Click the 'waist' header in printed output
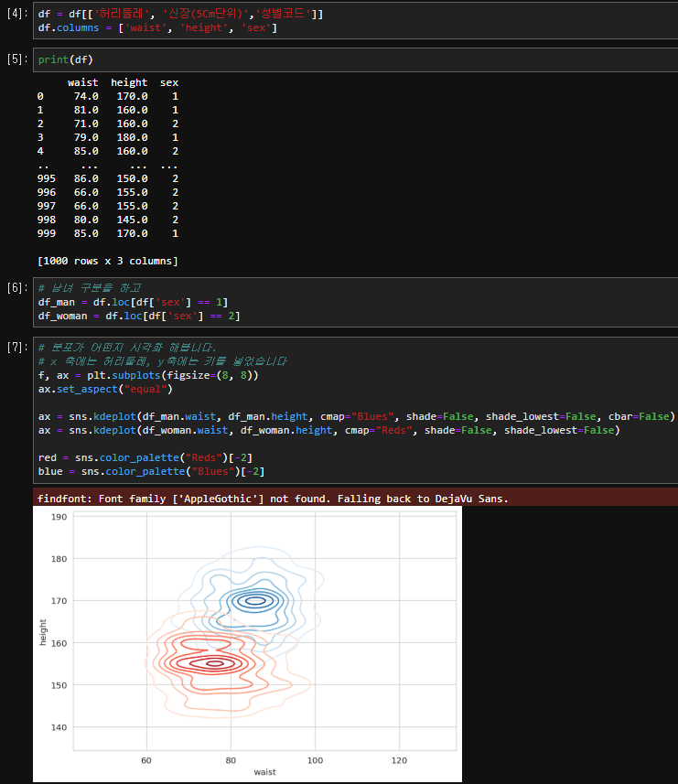Screen dimensions: 678x784 83,82
